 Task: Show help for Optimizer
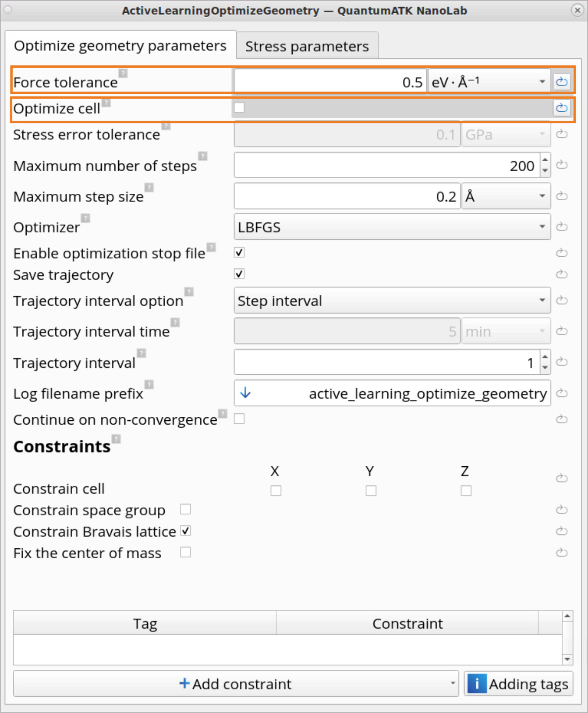coord(86,218)
